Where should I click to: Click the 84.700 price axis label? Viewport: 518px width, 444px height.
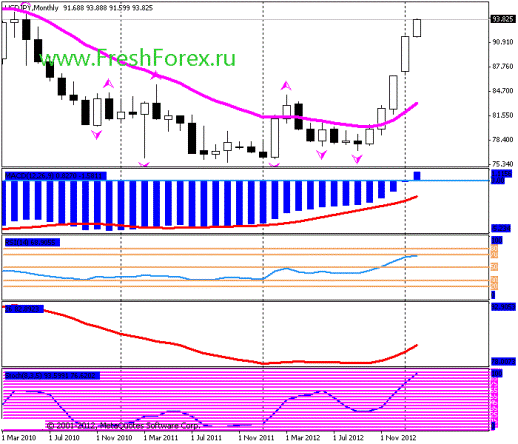[x=503, y=91]
